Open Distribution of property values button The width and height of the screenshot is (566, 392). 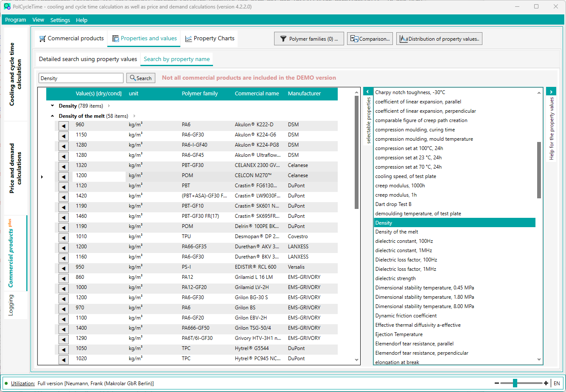(439, 39)
